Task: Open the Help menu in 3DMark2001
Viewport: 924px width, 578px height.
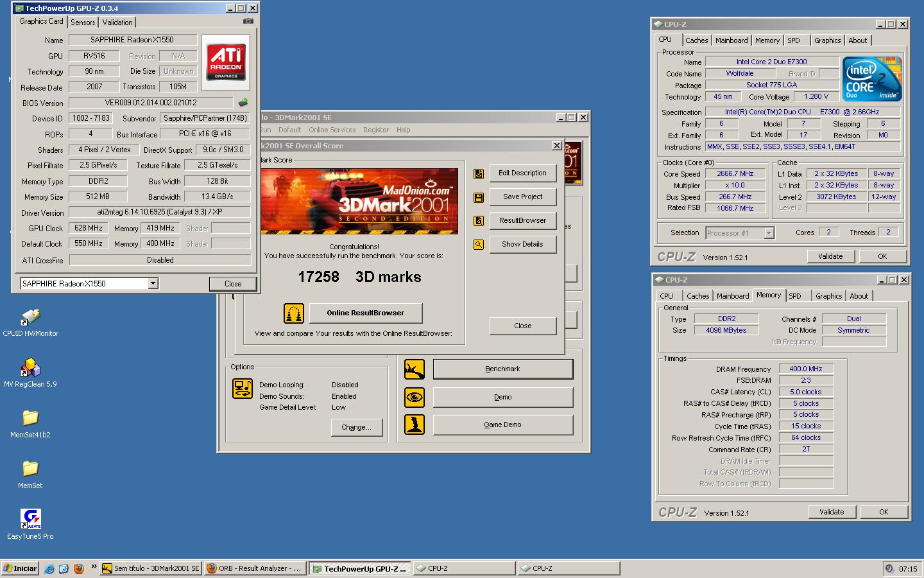Action: [x=403, y=130]
